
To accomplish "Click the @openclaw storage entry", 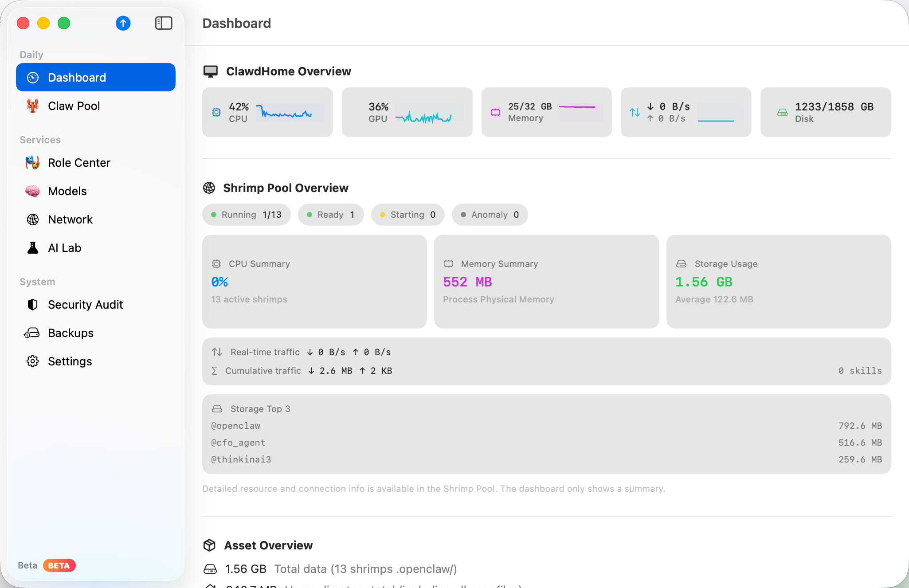I will click(235, 426).
